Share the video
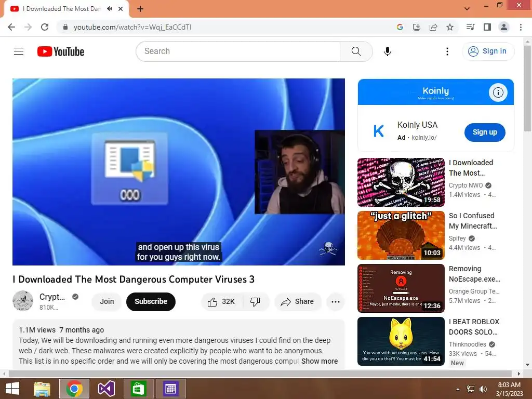Image resolution: width=532 pixels, height=399 pixels. click(298, 302)
